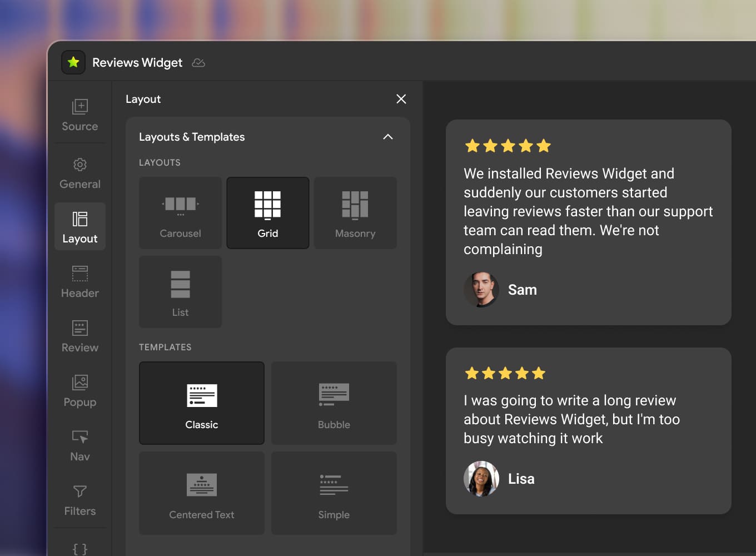The height and width of the screenshot is (556, 756).
Task: Click the LAYOUTS section label
Action: coord(160,162)
